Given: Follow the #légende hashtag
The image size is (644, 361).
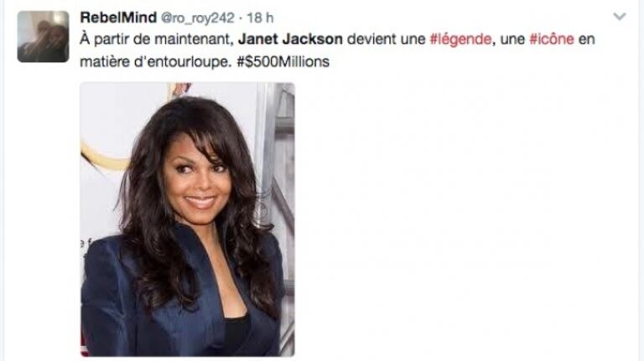Looking at the screenshot, I should [460, 39].
